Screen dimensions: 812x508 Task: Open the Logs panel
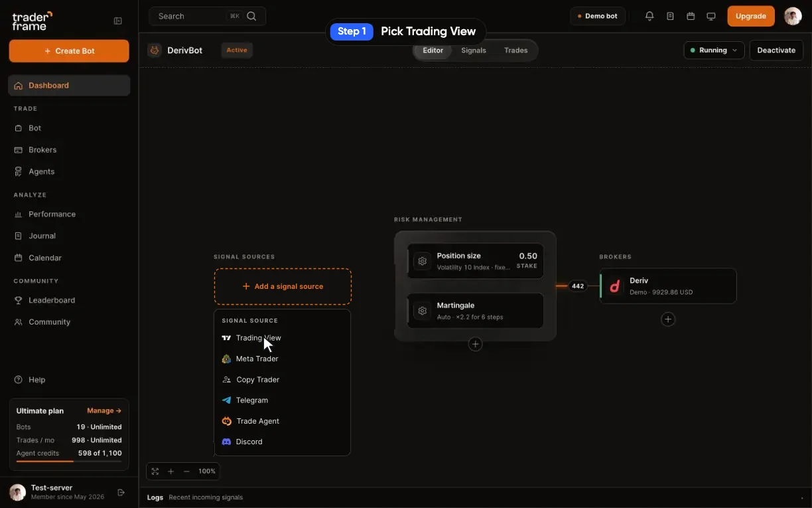[x=155, y=497]
